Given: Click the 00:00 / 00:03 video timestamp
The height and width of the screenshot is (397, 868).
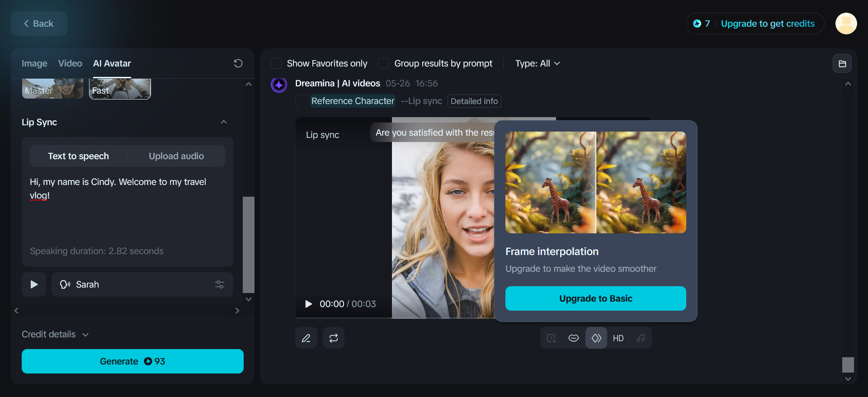Looking at the screenshot, I should click(348, 304).
